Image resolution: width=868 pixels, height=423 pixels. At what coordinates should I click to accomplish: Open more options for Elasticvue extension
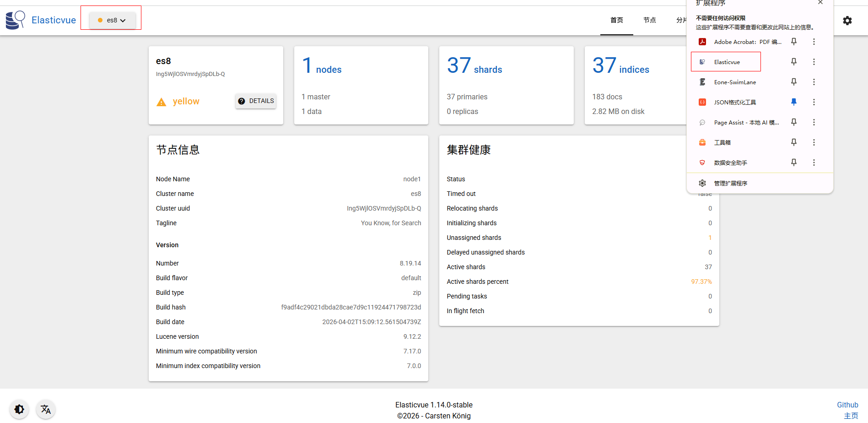coord(814,62)
